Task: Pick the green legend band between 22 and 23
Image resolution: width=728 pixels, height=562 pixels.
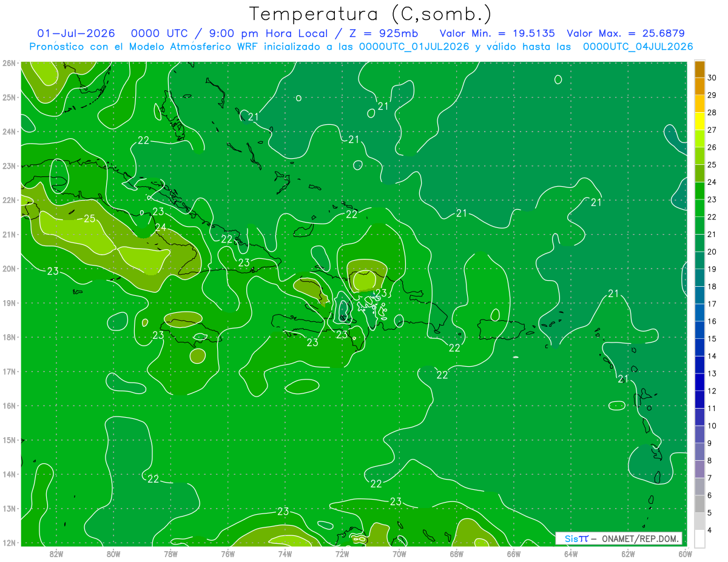Action: pyautogui.click(x=699, y=208)
